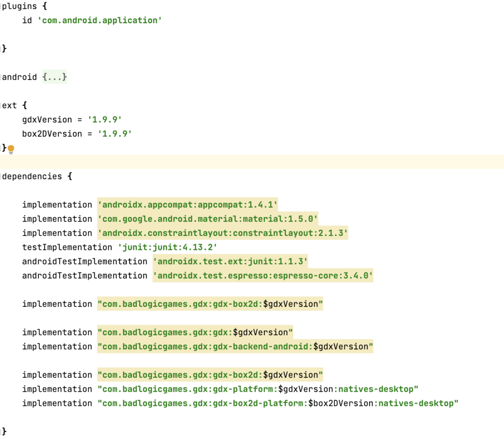504x439 pixels.
Task: Click the gdx-platform natives-desktop dependency string
Action: coord(258,389)
